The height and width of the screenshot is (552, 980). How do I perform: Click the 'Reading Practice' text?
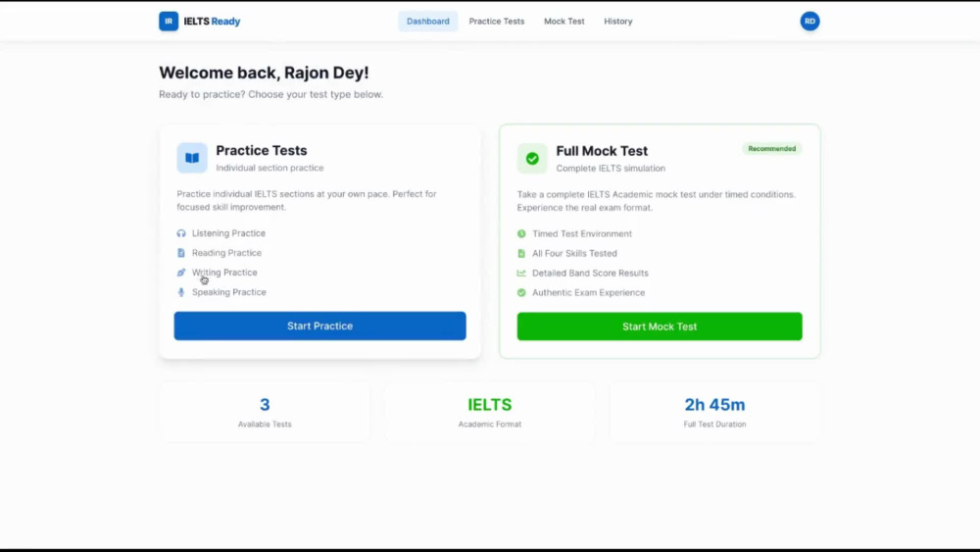tap(227, 253)
